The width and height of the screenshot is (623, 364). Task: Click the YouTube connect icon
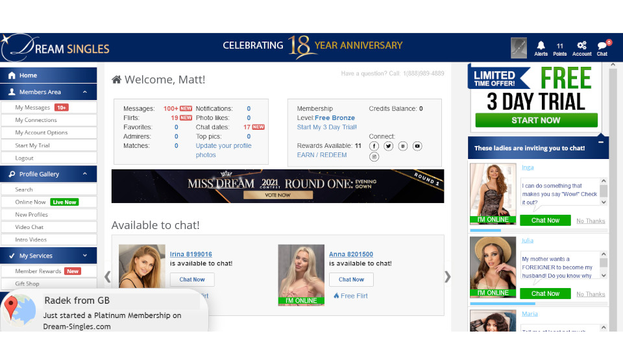point(417,146)
